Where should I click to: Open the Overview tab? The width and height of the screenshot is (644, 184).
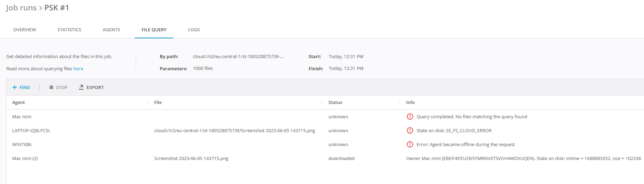click(x=25, y=30)
